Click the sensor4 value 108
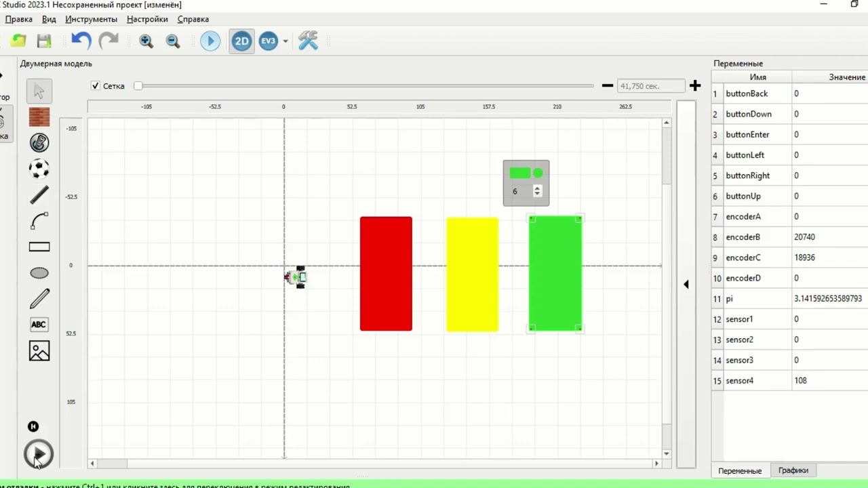868x488 pixels. click(801, 381)
